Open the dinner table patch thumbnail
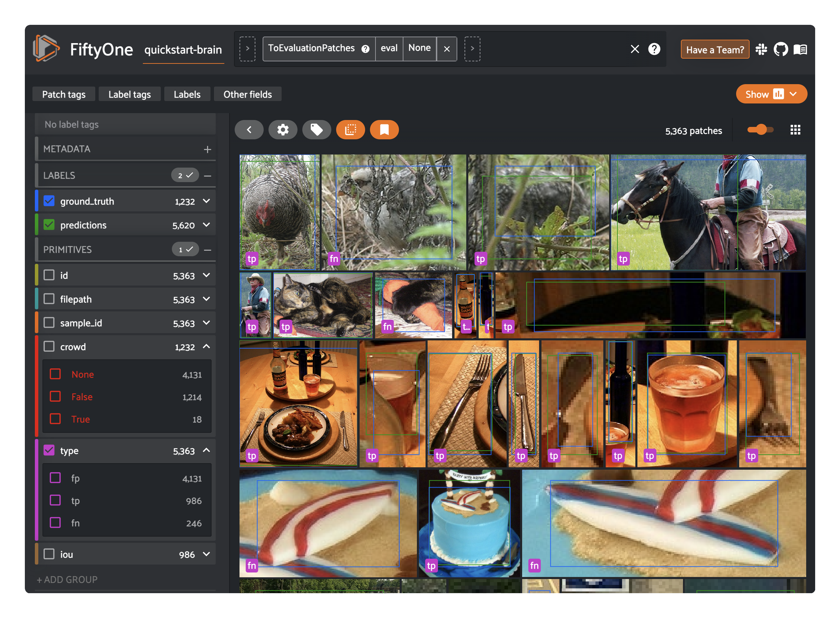Image resolution: width=840 pixels, height=618 pixels. click(x=298, y=403)
